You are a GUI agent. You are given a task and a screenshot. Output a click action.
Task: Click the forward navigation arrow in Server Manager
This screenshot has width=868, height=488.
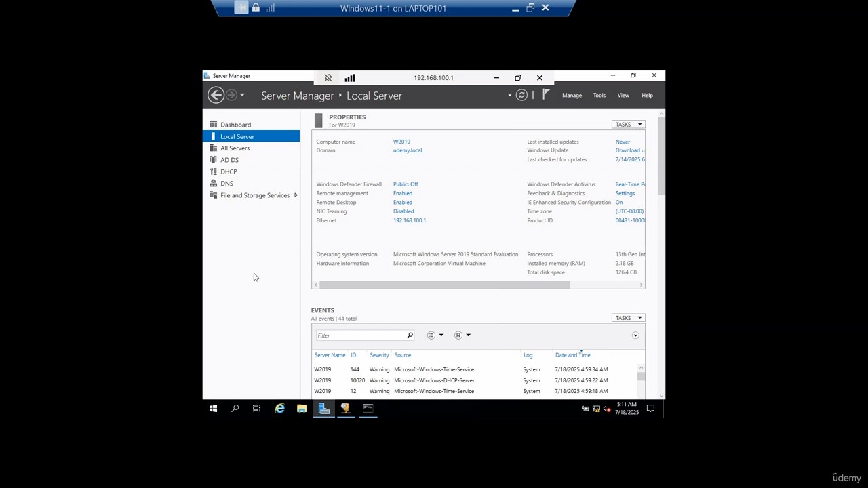pyautogui.click(x=231, y=96)
